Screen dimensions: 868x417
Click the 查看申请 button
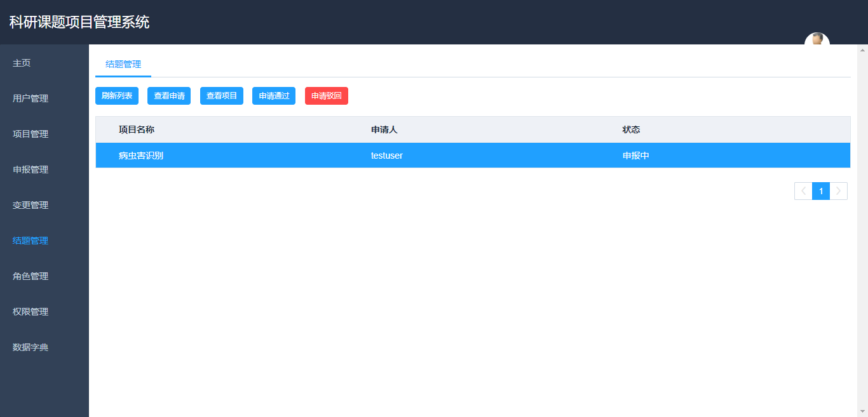[169, 96]
